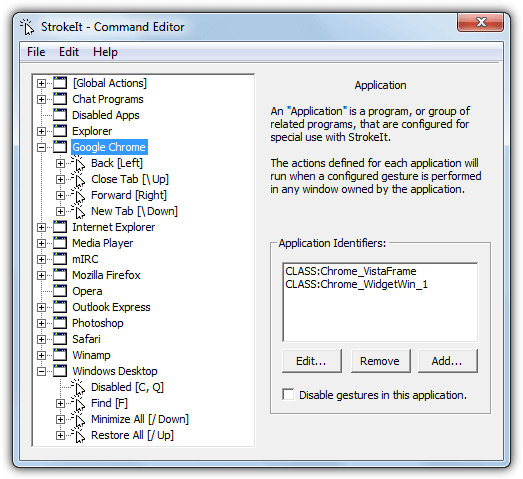Click the StrokeIt title bar icon
523x479 pixels.
click(27, 27)
